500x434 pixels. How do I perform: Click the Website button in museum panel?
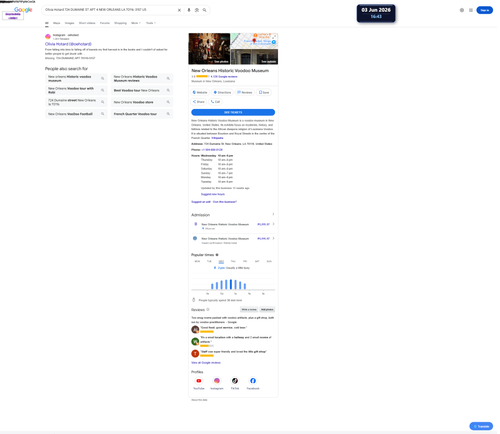pyautogui.click(x=200, y=92)
